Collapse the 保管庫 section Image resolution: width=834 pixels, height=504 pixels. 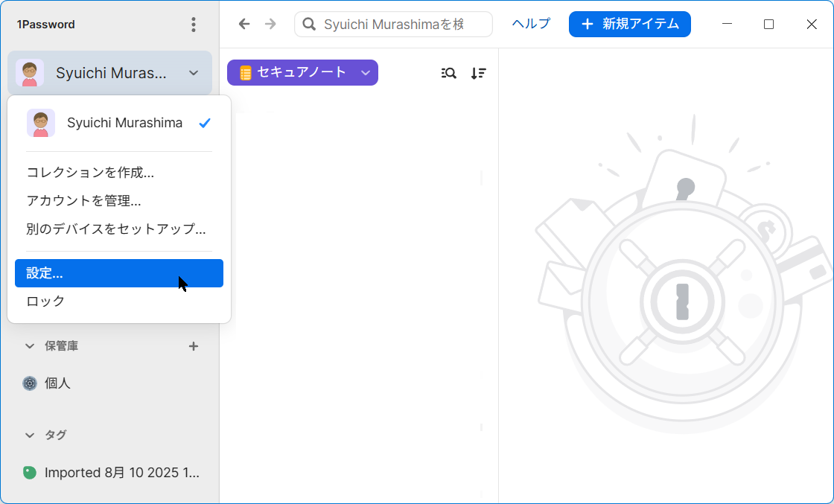(x=30, y=346)
